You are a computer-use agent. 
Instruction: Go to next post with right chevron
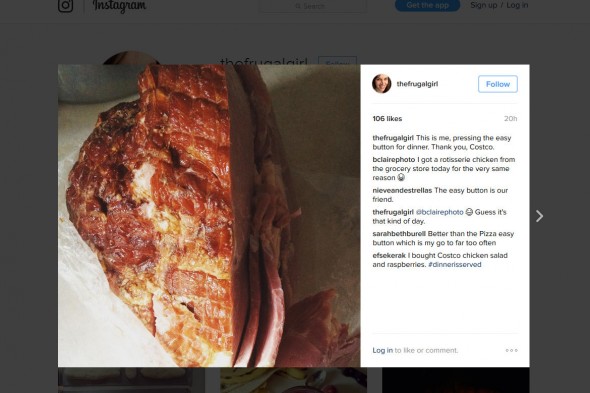539,216
